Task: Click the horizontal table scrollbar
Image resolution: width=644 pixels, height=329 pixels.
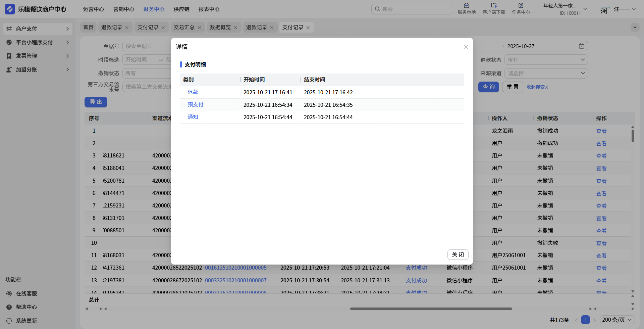Action: [x=431, y=309]
